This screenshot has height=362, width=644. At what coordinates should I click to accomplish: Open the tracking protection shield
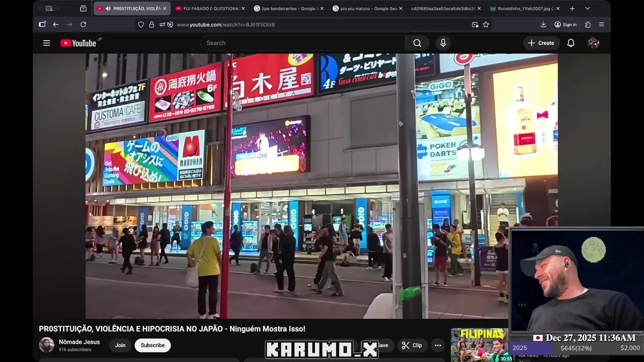(141, 25)
